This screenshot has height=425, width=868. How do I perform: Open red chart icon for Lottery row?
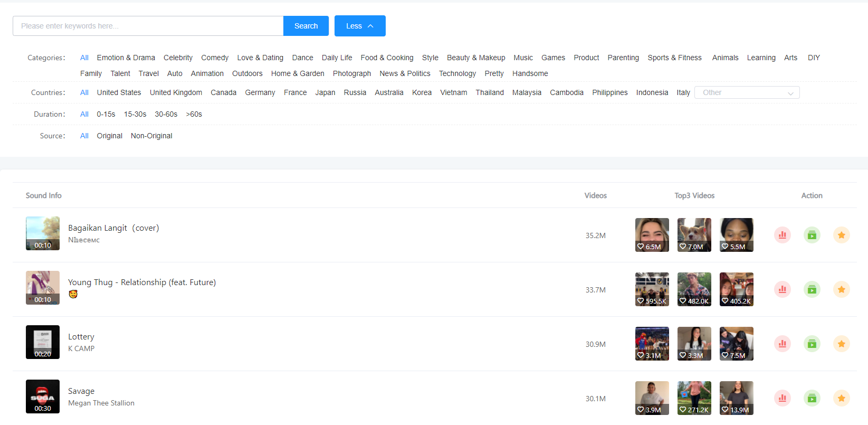click(x=783, y=344)
